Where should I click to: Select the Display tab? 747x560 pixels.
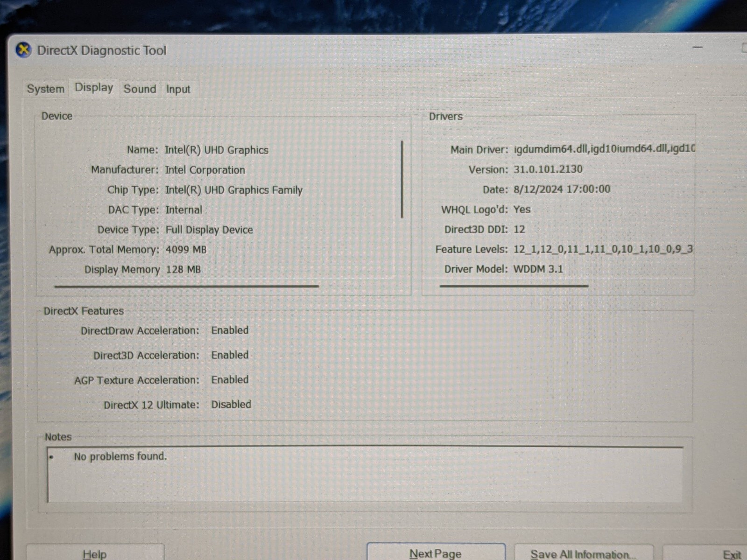pos(94,88)
